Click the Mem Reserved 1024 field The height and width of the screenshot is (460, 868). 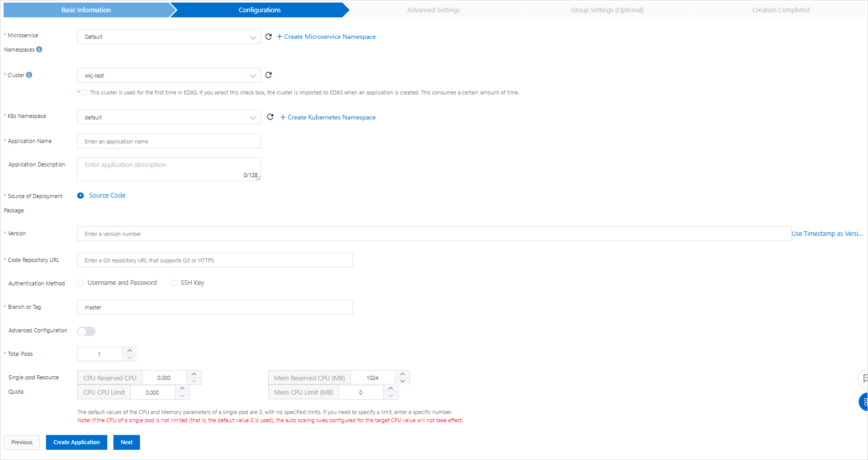tap(373, 378)
